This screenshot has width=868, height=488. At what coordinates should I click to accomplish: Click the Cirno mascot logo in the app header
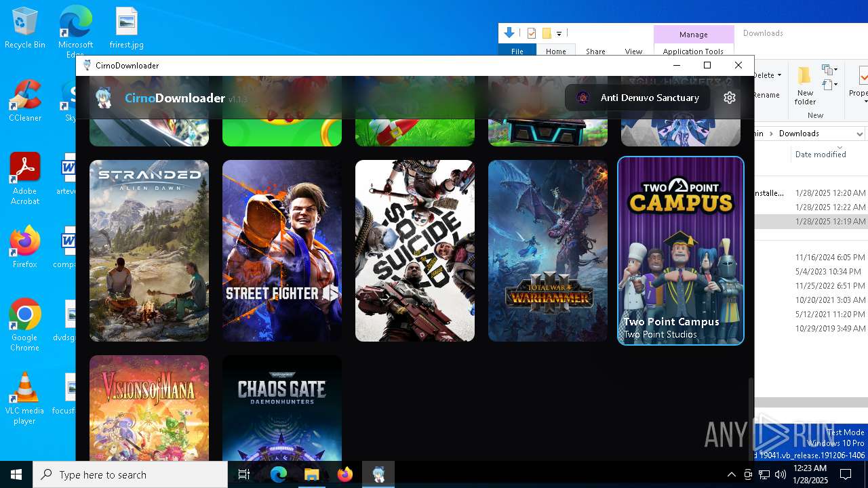104,98
